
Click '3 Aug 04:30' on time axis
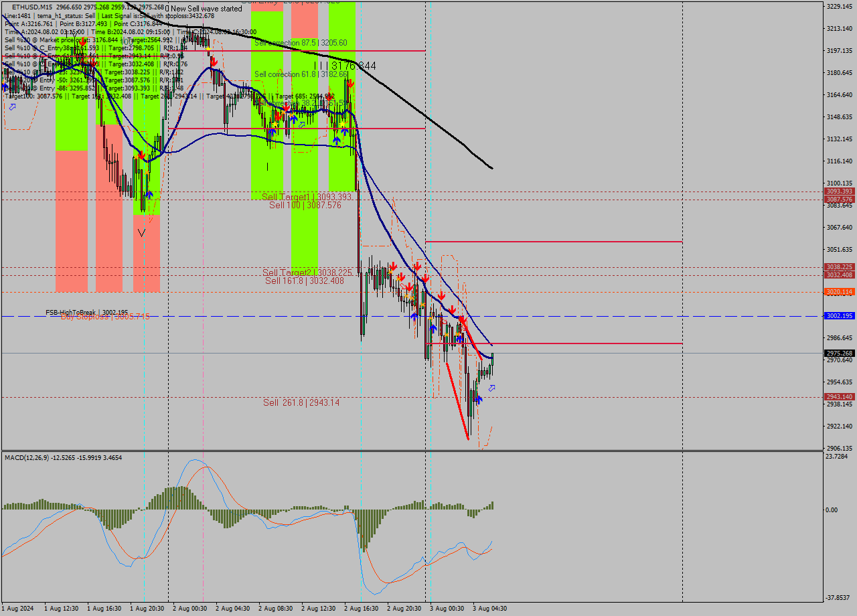tap(490, 609)
